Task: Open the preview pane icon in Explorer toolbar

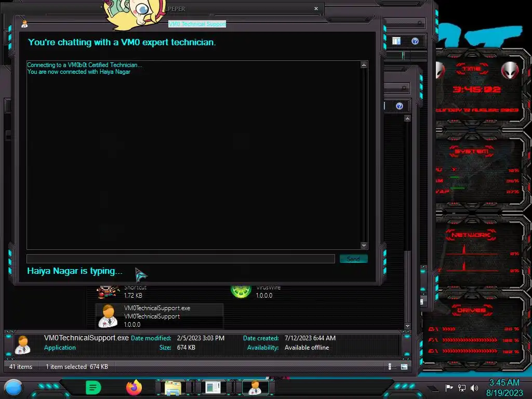Action: (x=396, y=41)
